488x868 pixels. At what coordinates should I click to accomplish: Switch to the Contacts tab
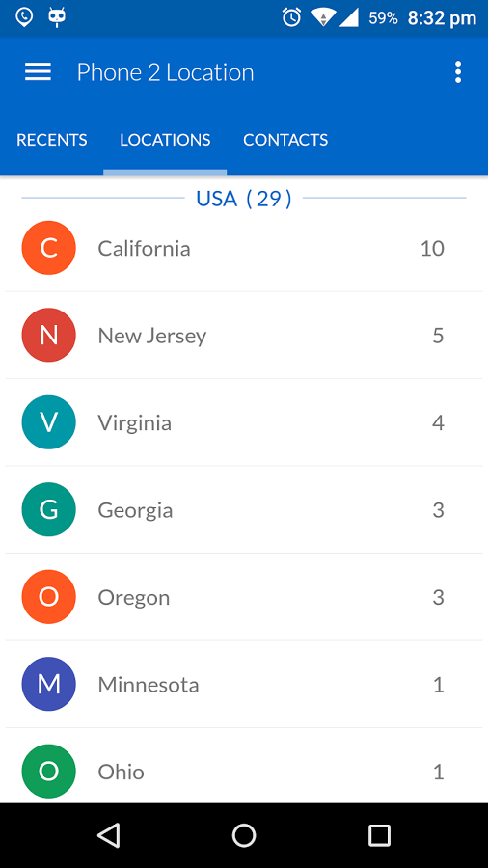coord(285,140)
